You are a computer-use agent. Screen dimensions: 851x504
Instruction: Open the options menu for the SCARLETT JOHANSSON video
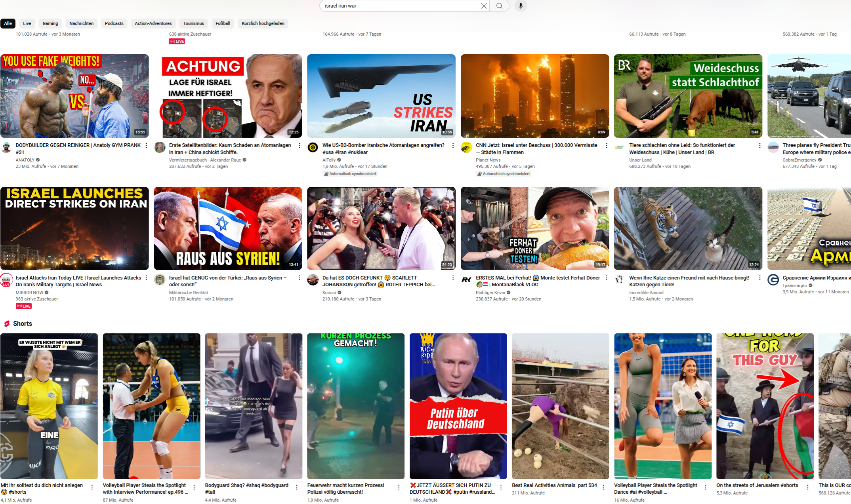click(x=453, y=278)
